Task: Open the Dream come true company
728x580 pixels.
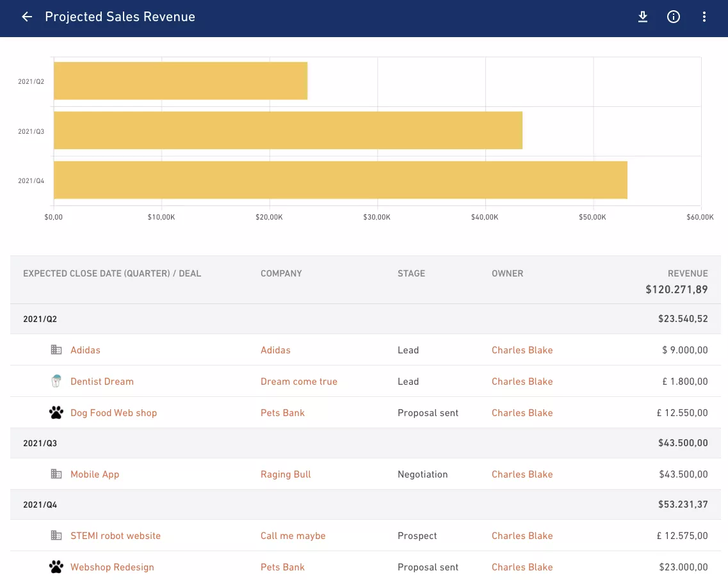Action: click(299, 382)
